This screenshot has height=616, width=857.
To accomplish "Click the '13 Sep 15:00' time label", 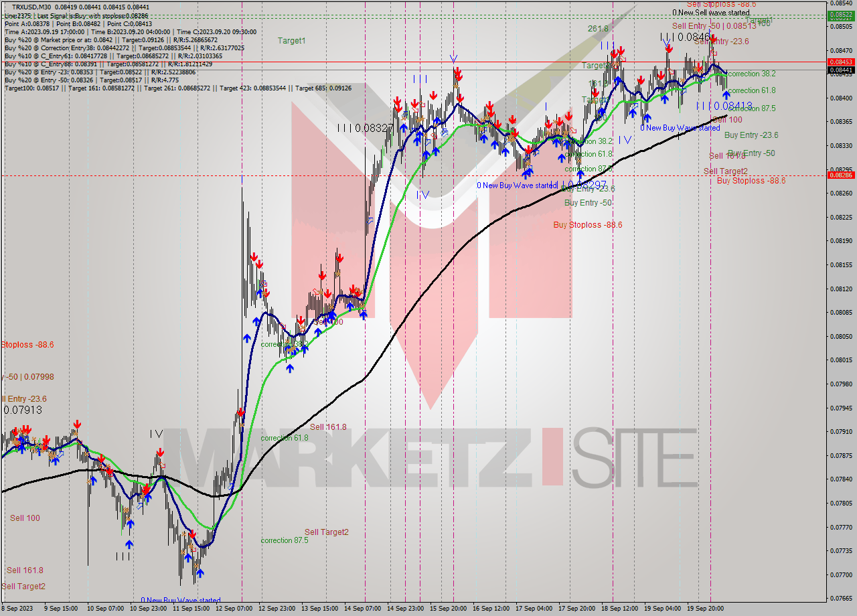I will (x=320, y=609).
